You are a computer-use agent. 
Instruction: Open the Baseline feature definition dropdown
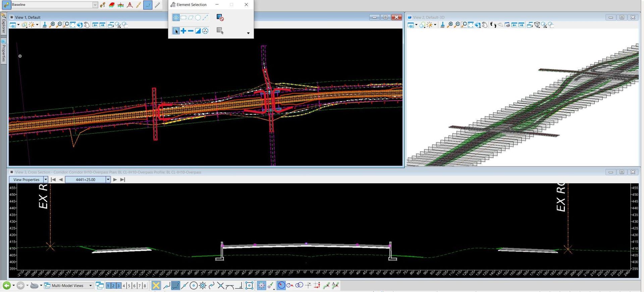[x=95, y=5]
